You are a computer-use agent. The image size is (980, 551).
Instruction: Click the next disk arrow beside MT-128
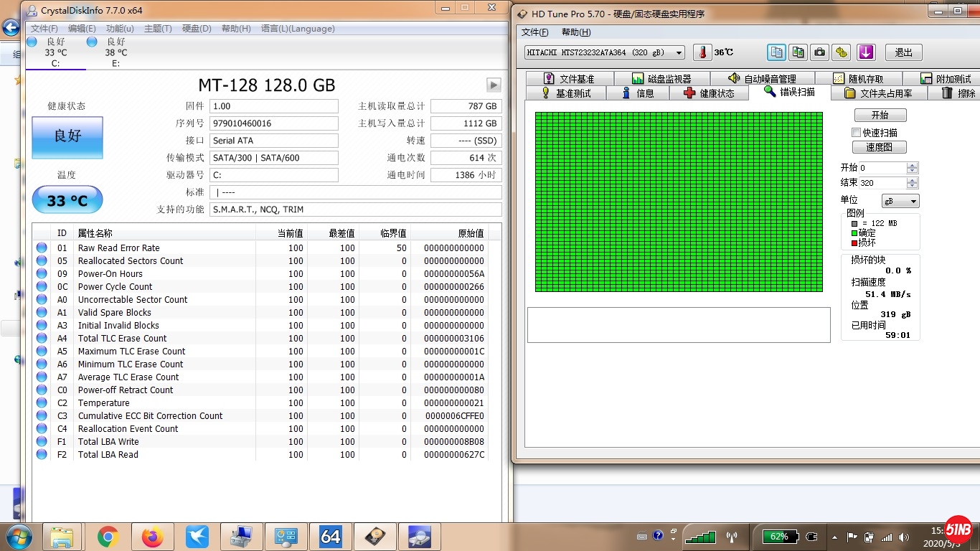(x=494, y=85)
